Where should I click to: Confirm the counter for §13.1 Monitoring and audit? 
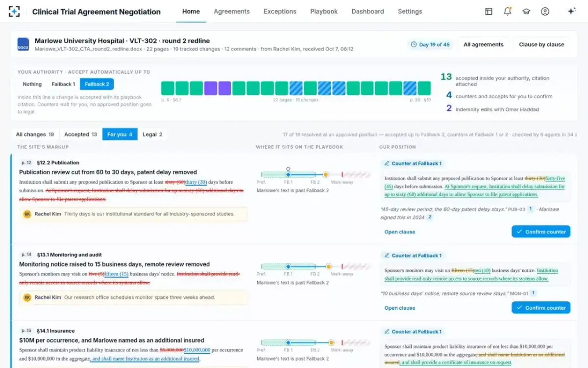pos(541,308)
